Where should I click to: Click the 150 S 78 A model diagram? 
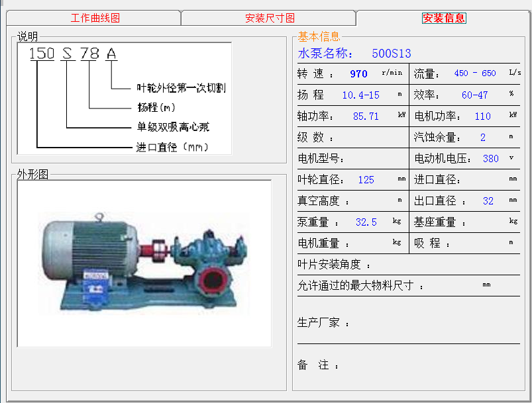pyautogui.click(x=125, y=99)
